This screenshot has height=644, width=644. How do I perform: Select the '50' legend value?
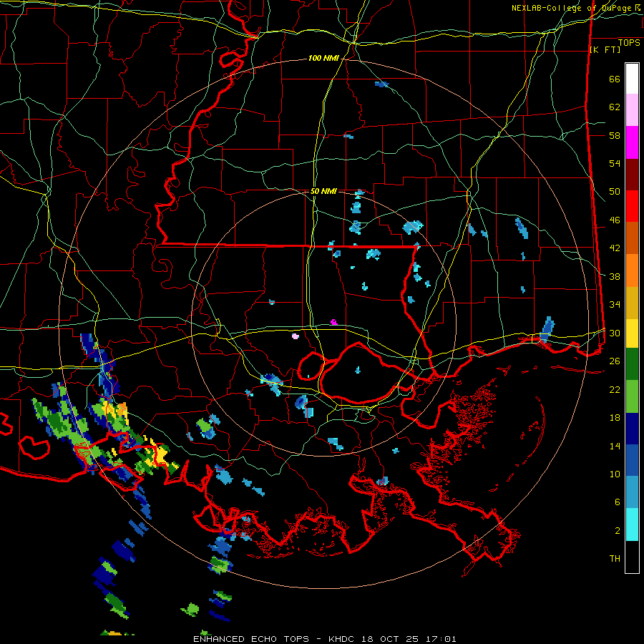tap(615, 192)
